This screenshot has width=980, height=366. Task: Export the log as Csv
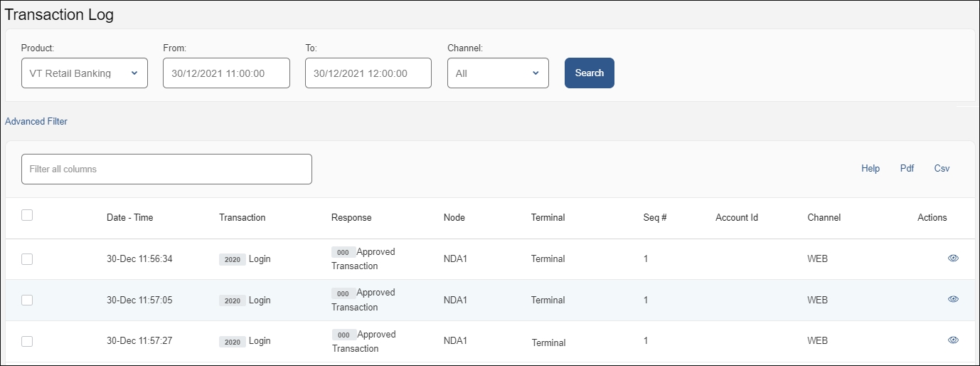coord(942,169)
